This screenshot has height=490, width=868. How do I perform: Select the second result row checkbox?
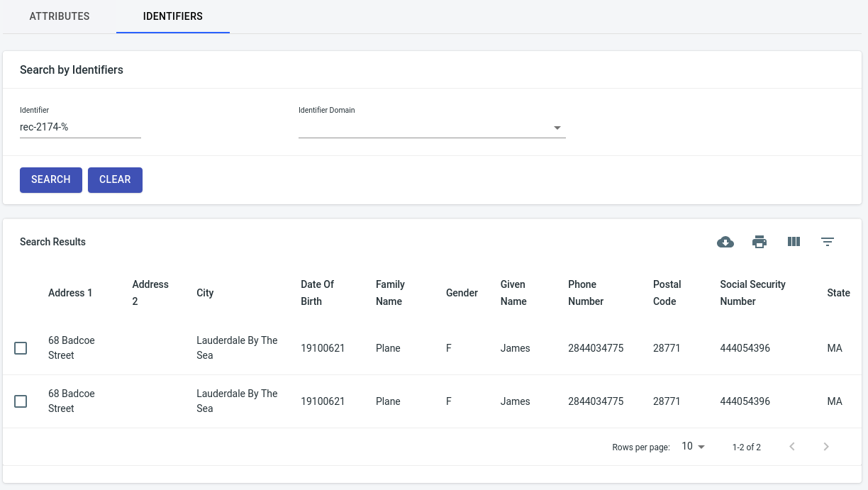(x=21, y=401)
